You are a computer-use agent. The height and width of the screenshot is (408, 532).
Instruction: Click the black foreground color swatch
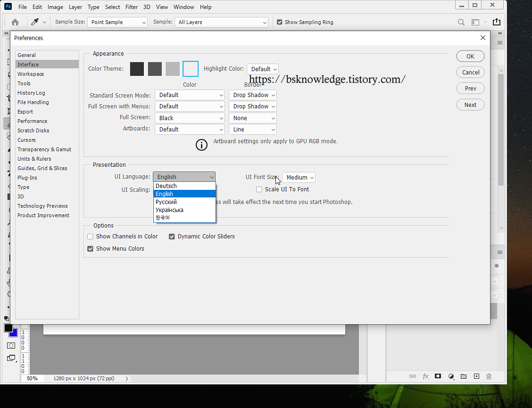pos(8,328)
